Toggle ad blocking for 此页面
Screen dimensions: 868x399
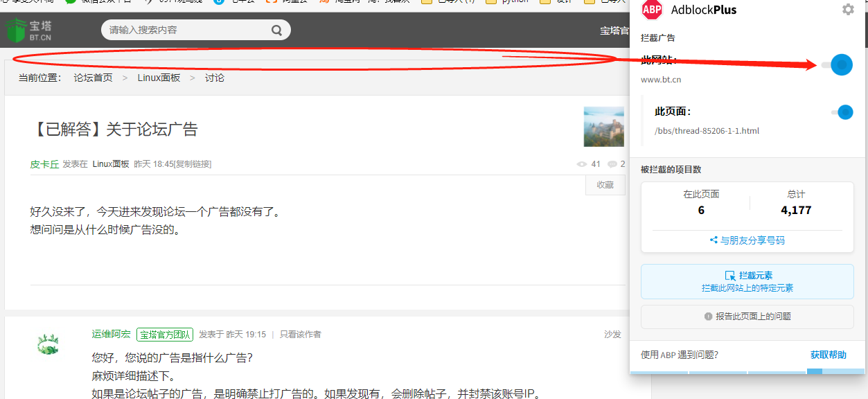[842, 112]
